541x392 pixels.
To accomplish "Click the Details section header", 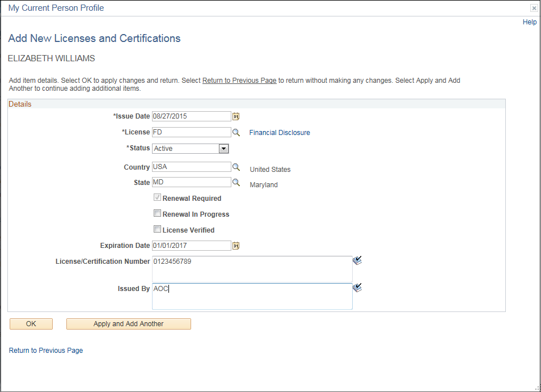I will (20, 104).
